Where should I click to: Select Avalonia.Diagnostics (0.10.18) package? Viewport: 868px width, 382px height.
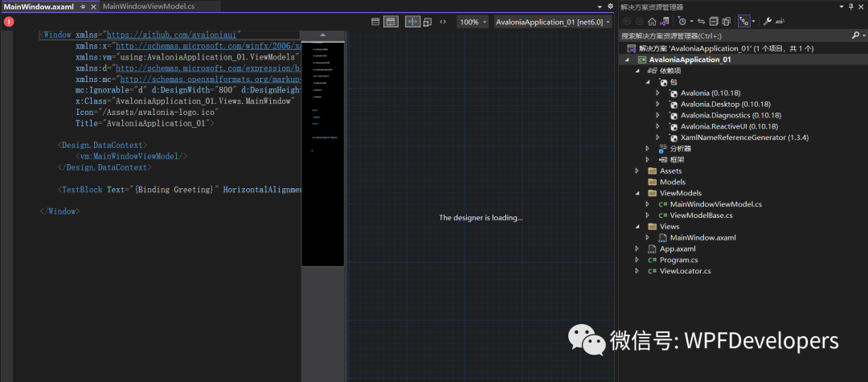[731, 115]
